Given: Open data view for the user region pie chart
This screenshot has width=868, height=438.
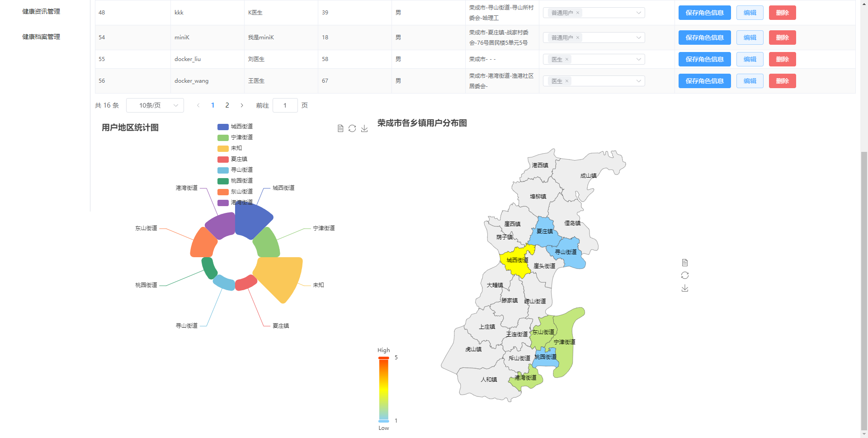Looking at the screenshot, I should click(340, 129).
